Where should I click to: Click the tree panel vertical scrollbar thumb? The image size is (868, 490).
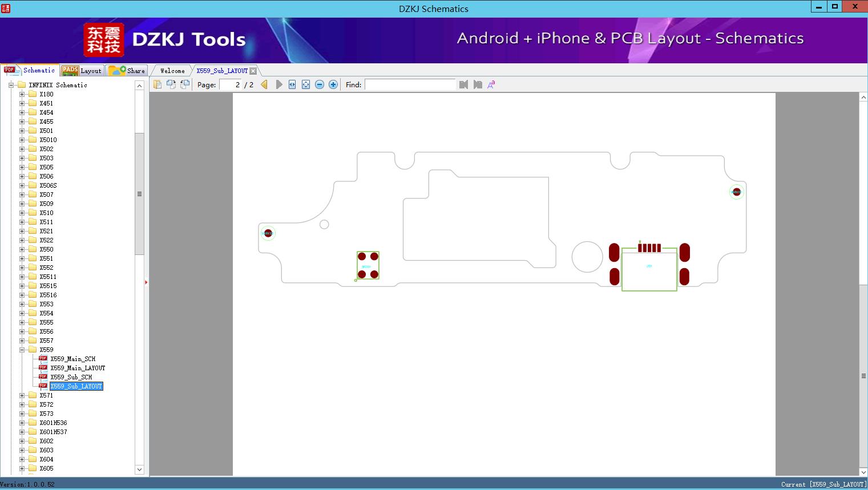pos(139,194)
